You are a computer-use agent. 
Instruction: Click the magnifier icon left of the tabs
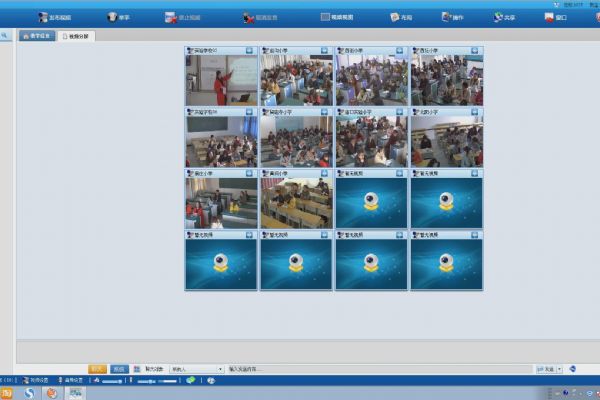tap(6, 36)
